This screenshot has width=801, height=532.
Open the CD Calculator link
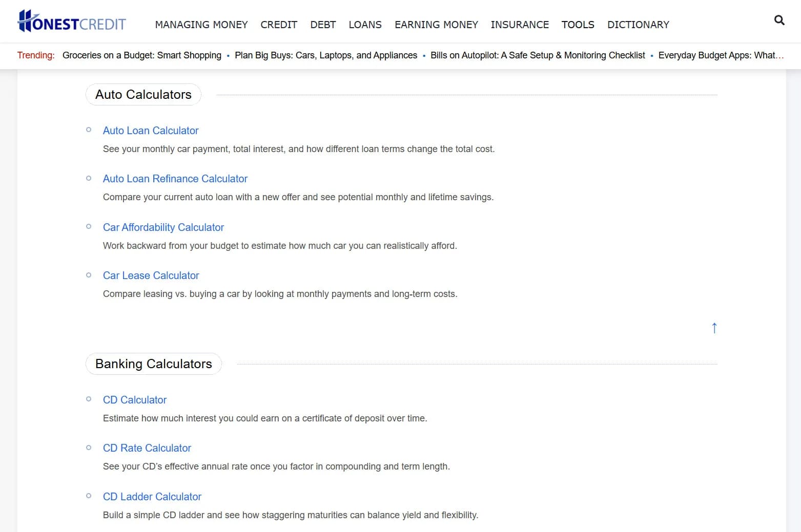pos(135,400)
